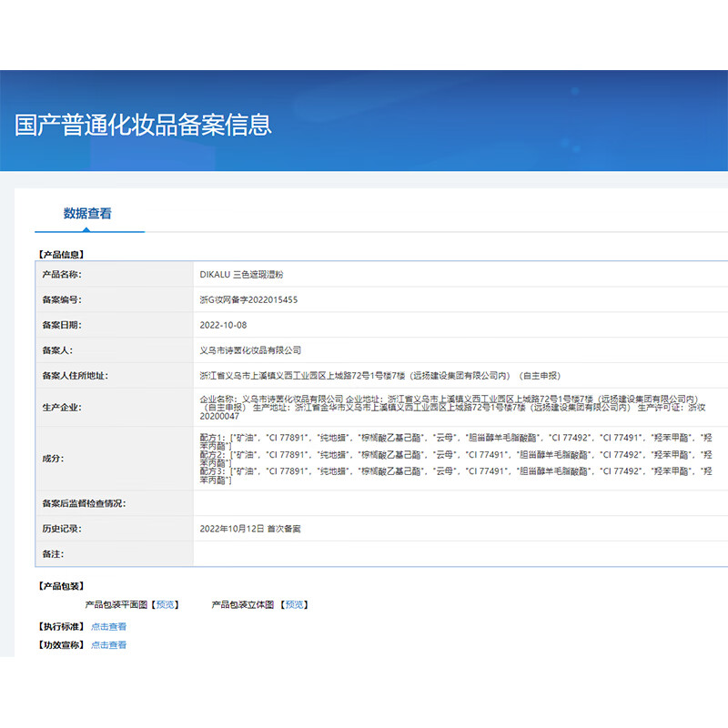Click 预览 link for 产品包装平面图

click(x=166, y=604)
